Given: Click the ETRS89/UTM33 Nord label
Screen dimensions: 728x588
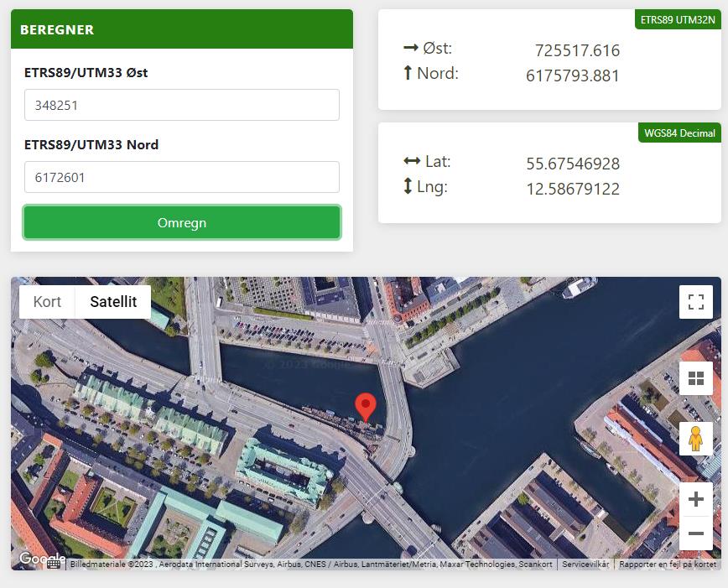Looking at the screenshot, I should click(x=91, y=144).
